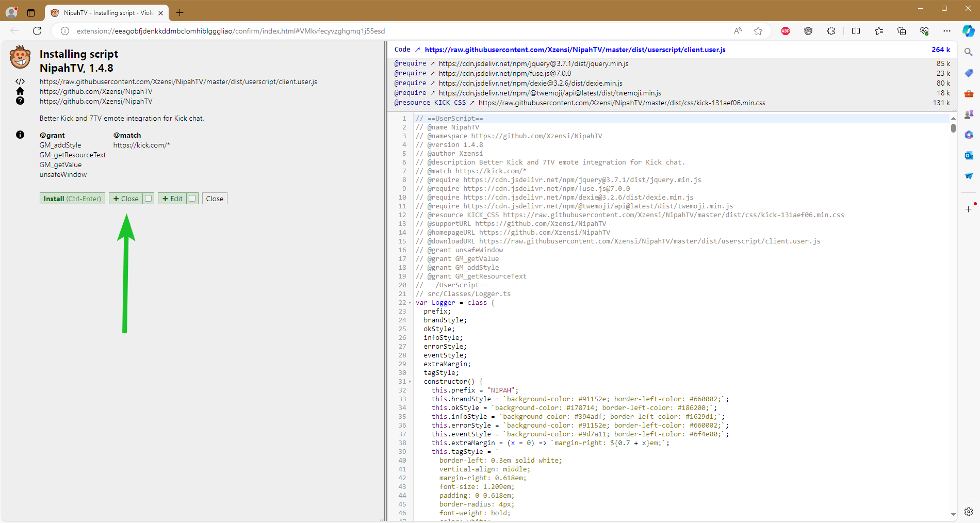Click the home page house icon
The image size is (980, 523).
(x=20, y=91)
